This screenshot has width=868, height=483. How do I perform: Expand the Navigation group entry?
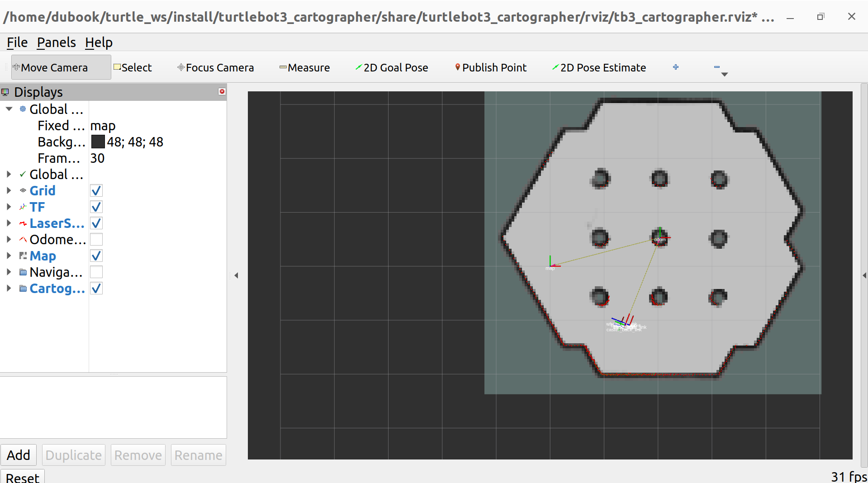point(9,272)
